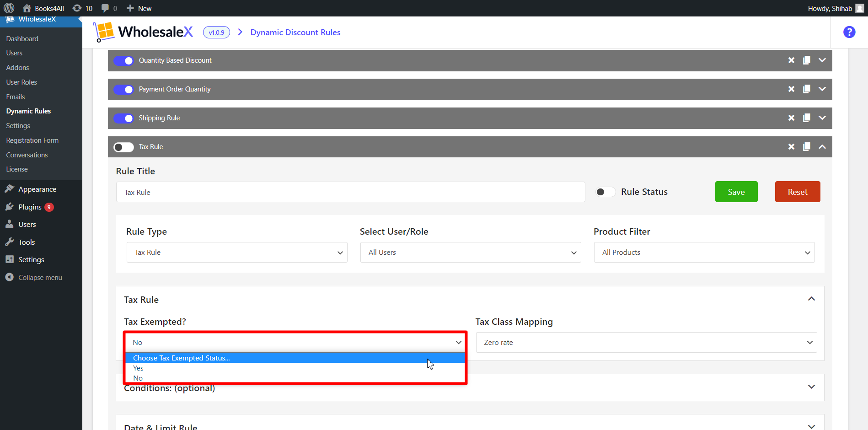Expand the Shipping Rule panel
Screen dimensions: 868x430
point(822,118)
